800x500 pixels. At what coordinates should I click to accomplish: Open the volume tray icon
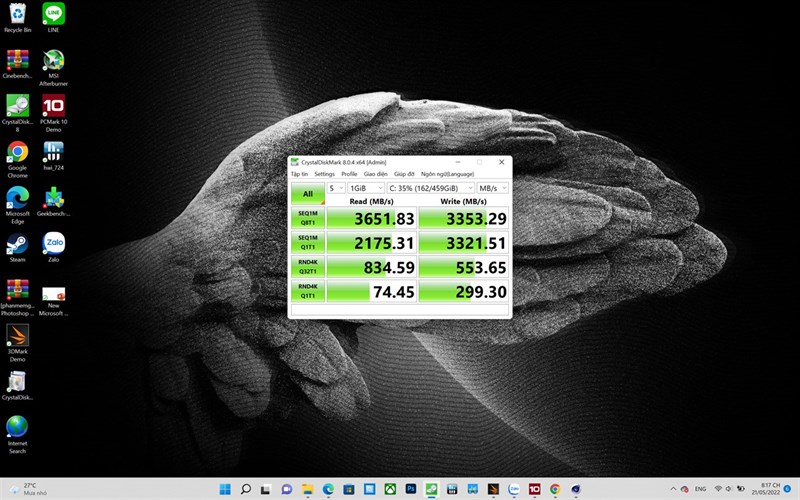(728, 489)
